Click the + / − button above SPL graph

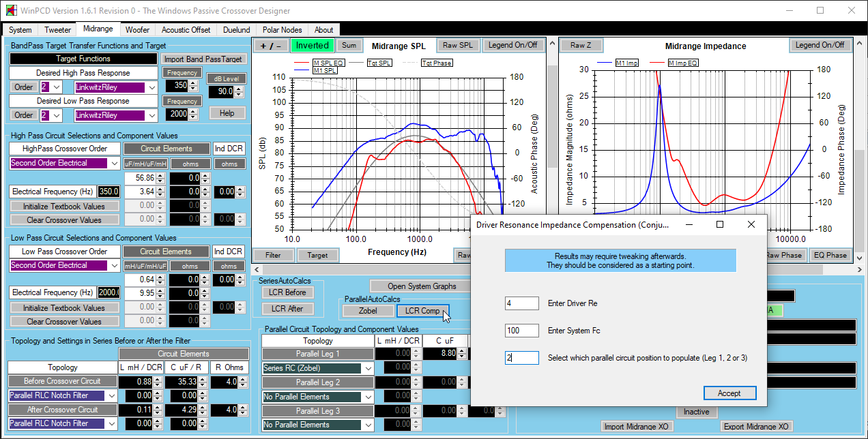pyautogui.click(x=271, y=46)
